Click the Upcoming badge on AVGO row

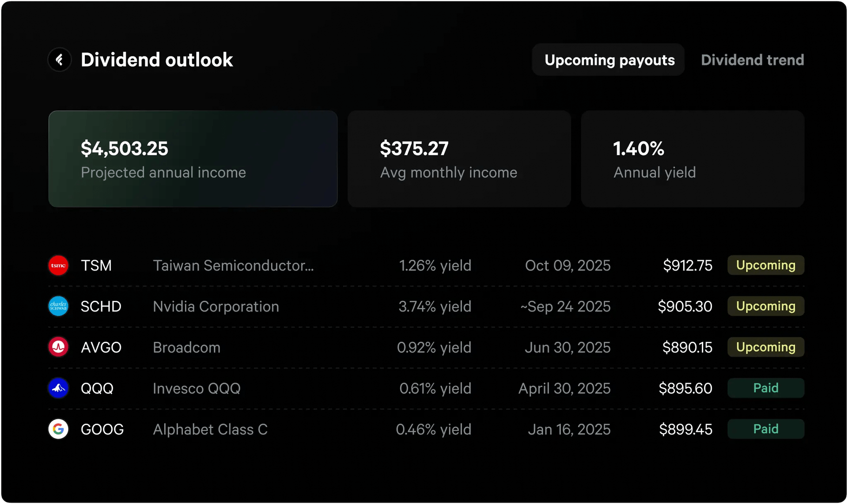click(765, 347)
